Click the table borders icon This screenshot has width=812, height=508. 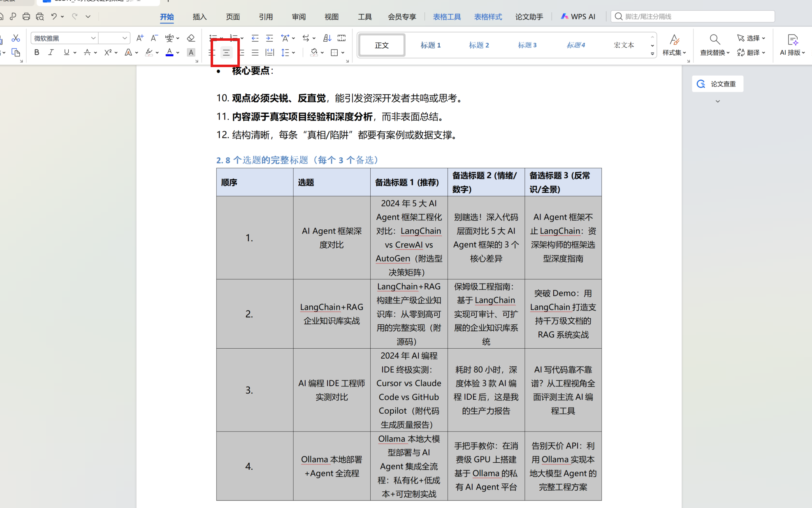point(334,52)
